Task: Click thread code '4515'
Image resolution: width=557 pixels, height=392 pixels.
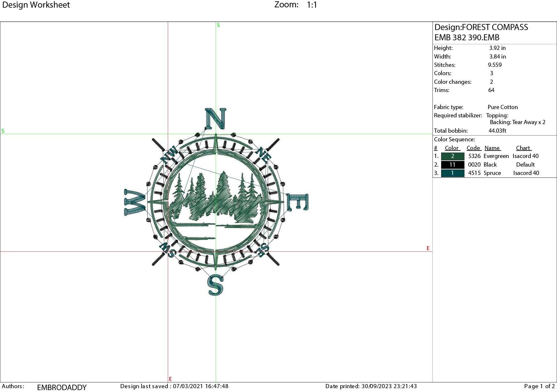Action: point(474,173)
